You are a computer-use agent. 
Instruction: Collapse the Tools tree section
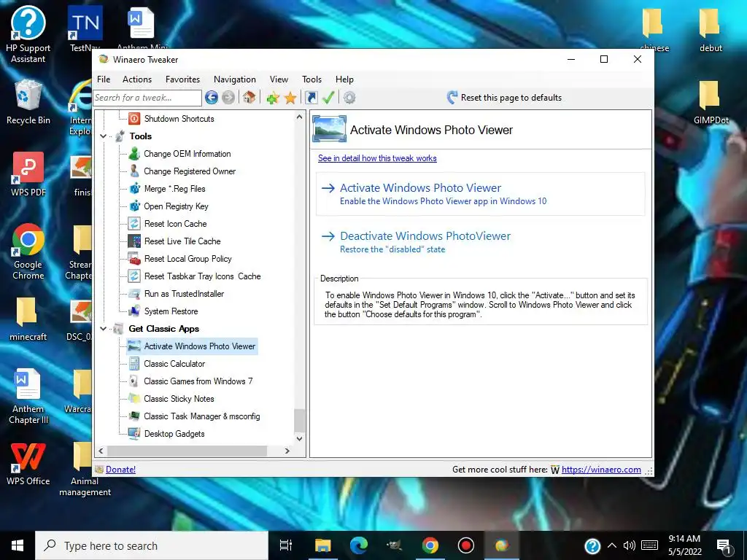click(104, 136)
